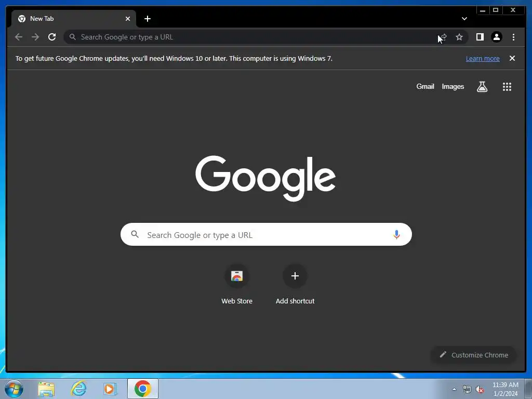Screen dimensions: 532x399
Task: Open the Chrome side panel
Action: 480,37
